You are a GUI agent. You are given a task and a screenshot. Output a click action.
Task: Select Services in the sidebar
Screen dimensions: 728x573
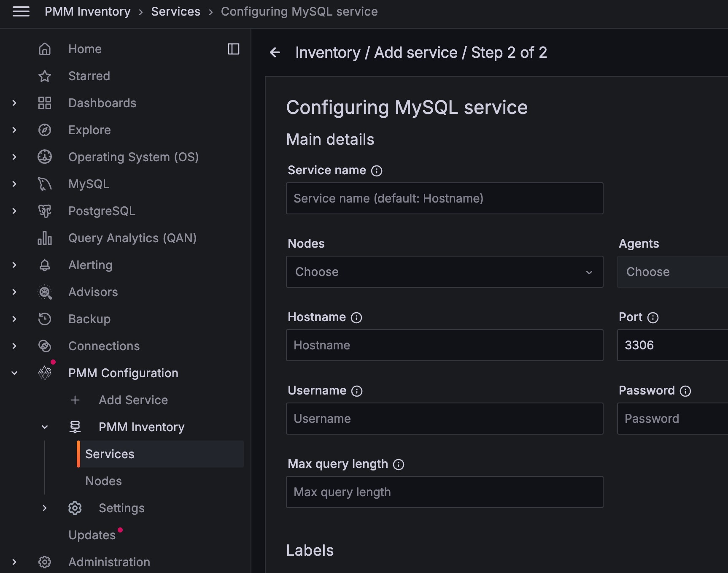(160, 454)
